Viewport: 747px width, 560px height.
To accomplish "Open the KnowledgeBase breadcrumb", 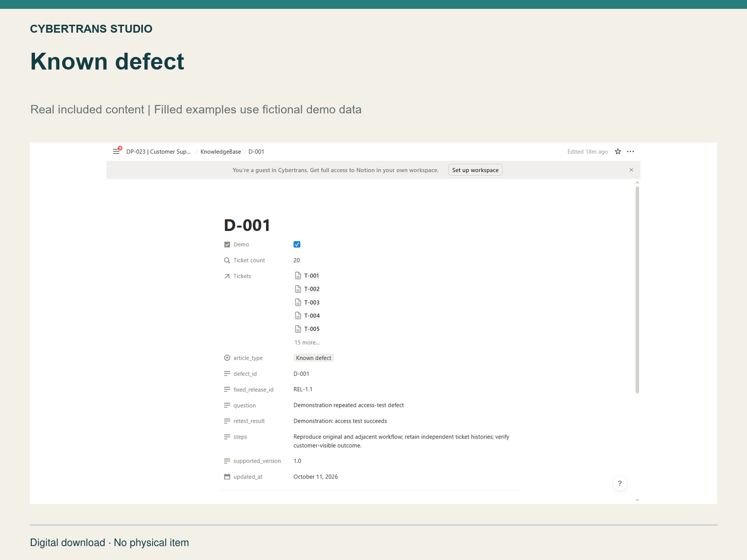I will point(221,152).
